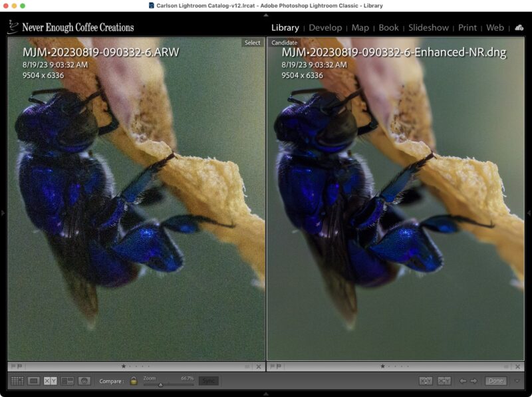
Task: Click the Make Select icon
Action: [444, 381]
